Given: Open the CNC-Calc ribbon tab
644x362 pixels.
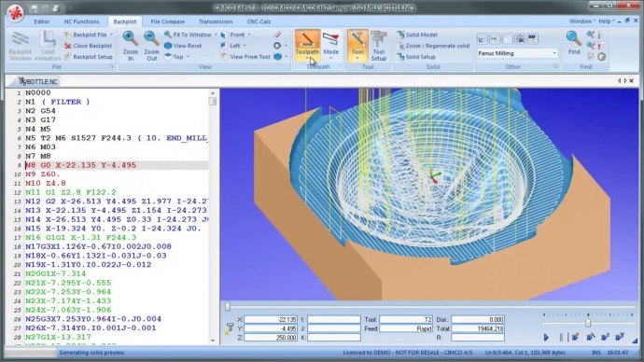Looking at the screenshot, I should (x=259, y=21).
